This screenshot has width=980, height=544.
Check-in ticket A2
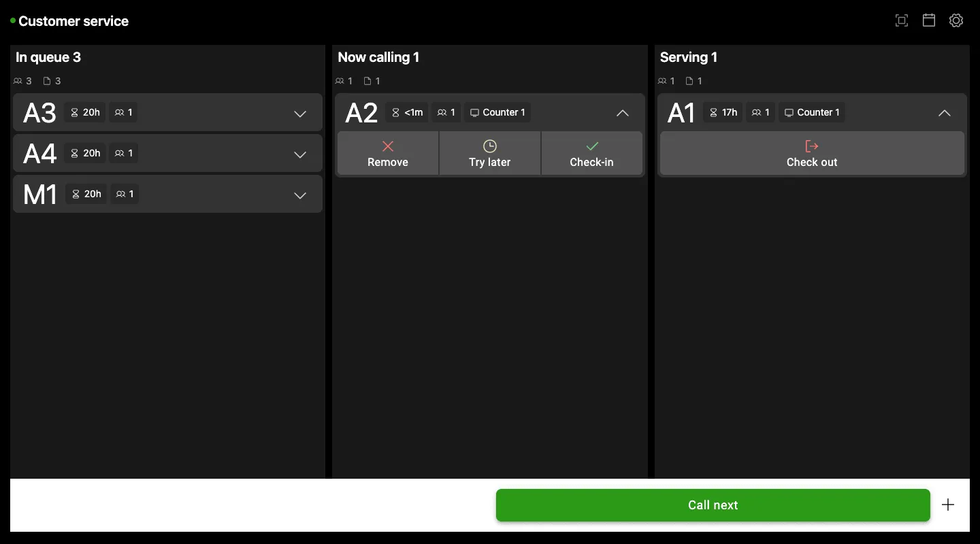pyautogui.click(x=592, y=154)
